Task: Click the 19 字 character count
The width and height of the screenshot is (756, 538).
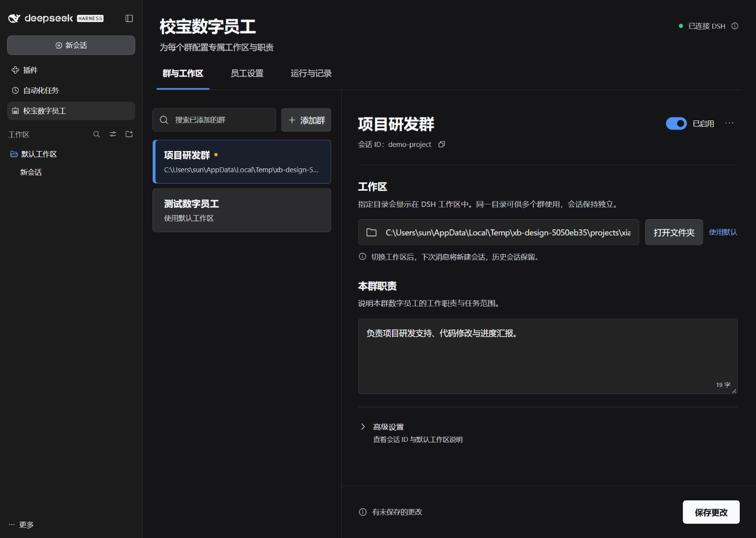Action: point(723,385)
